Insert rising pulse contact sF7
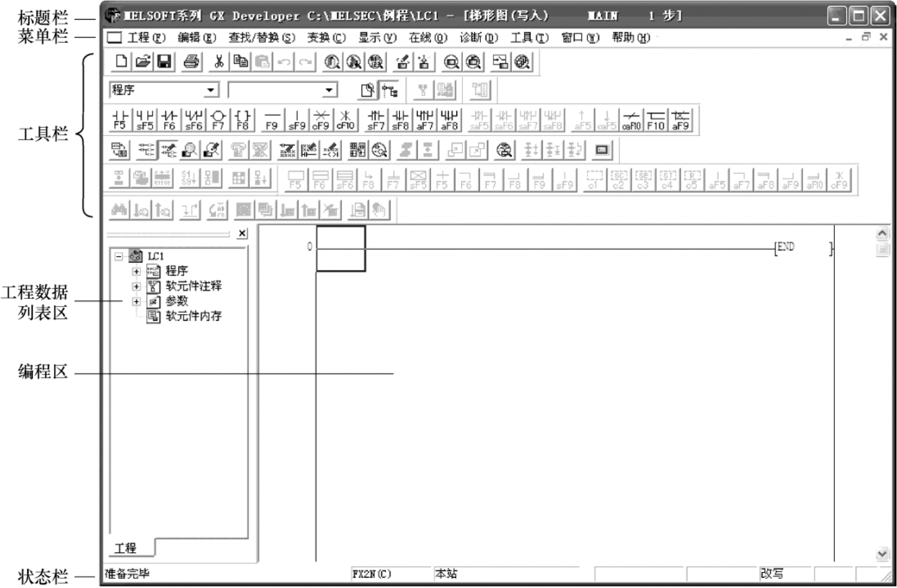 tap(376, 120)
